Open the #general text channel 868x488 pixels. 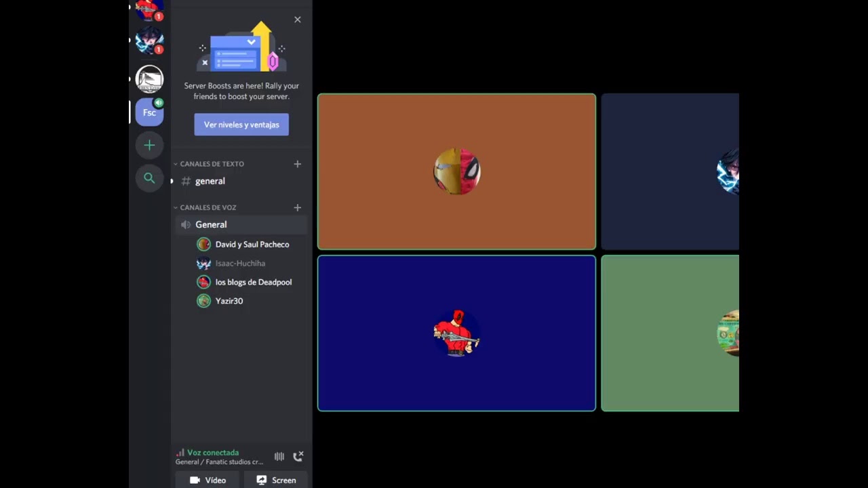(241, 181)
